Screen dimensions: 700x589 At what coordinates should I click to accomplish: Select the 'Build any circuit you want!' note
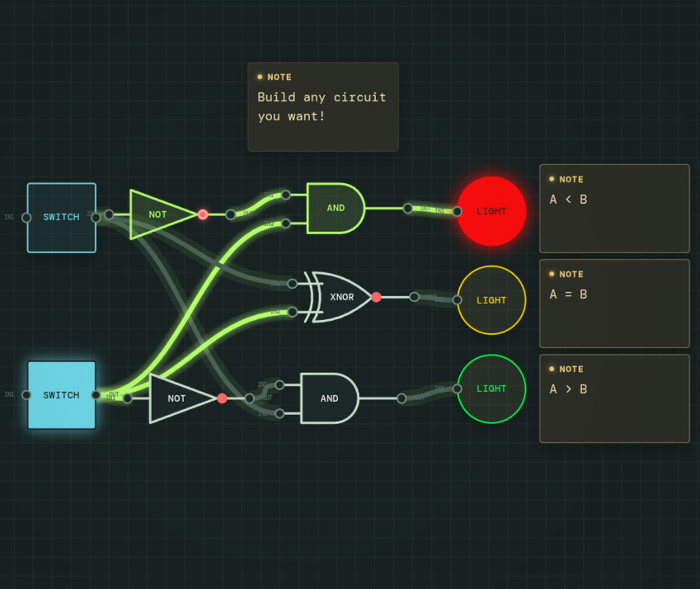(x=323, y=106)
